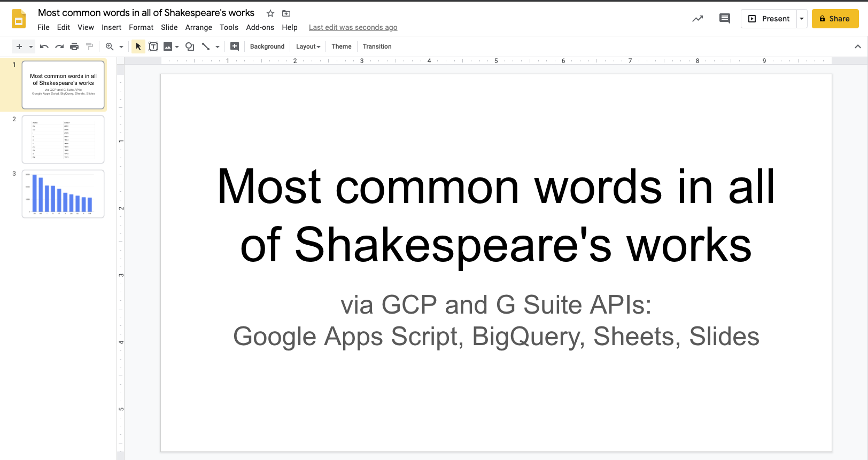Image resolution: width=868 pixels, height=460 pixels.
Task: Click the vertical ruler
Action: (121, 262)
